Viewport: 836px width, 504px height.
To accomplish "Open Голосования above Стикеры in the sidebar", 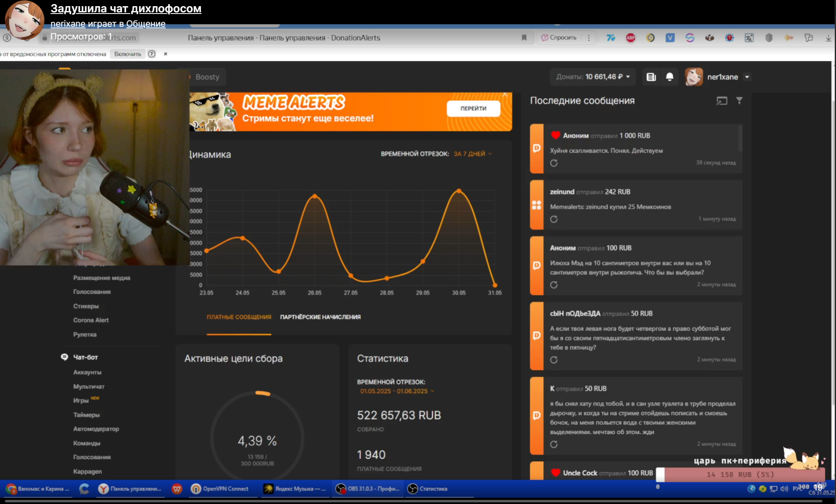I will [x=92, y=292].
